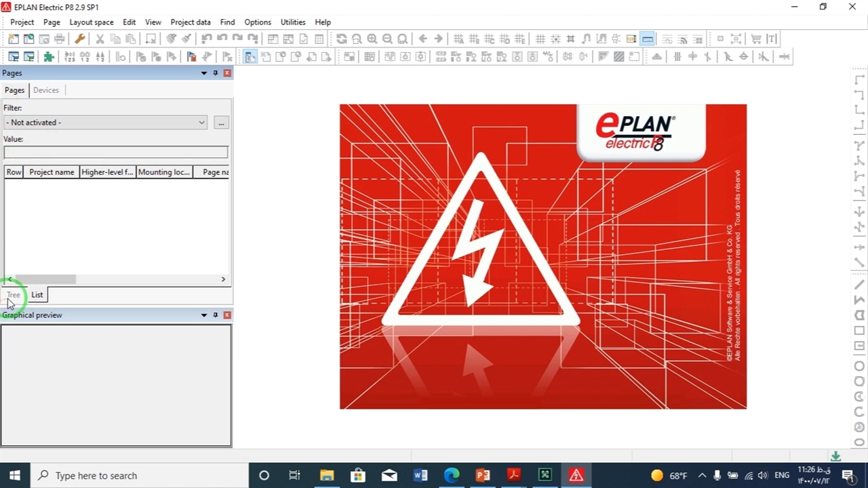Screen dimensions: 868x488
Task: Open the Pages panel dropdown arrow
Action: tap(203, 73)
